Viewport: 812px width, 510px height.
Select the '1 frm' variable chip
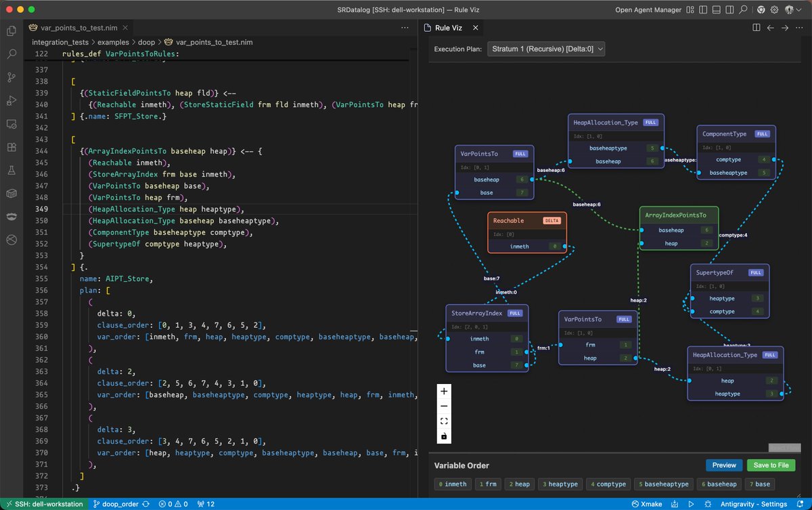(488, 484)
